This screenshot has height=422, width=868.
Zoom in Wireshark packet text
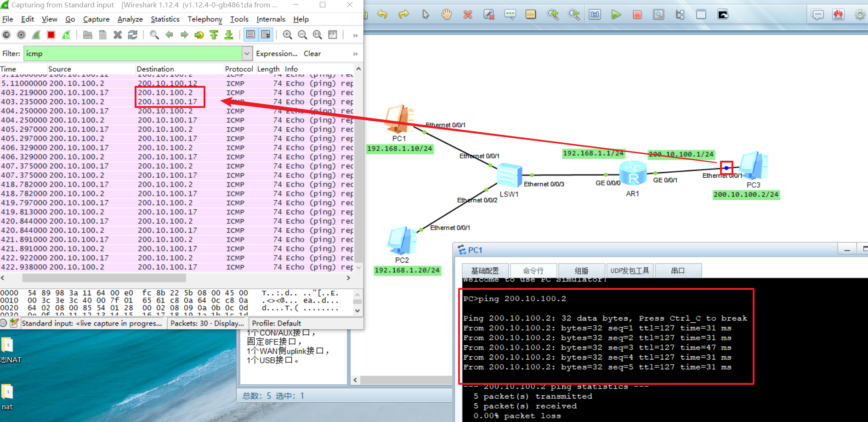coord(288,35)
